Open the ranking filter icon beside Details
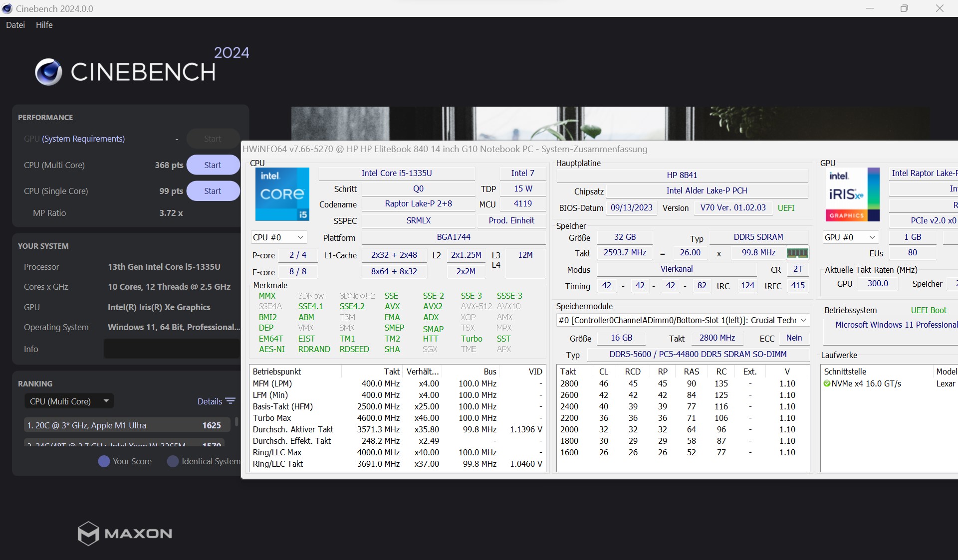This screenshot has height=560, width=958. click(x=230, y=401)
